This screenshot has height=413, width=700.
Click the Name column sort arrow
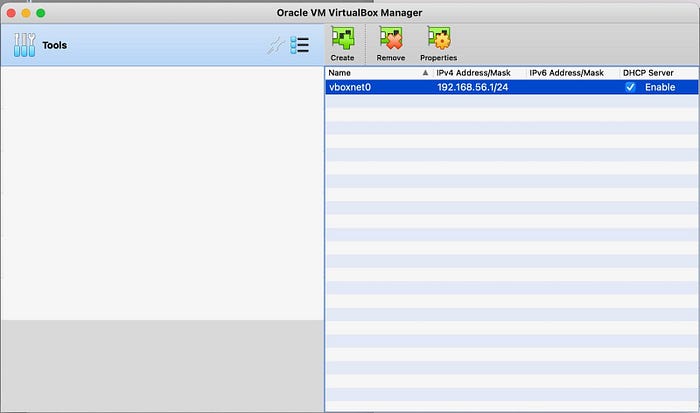point(425,73)
